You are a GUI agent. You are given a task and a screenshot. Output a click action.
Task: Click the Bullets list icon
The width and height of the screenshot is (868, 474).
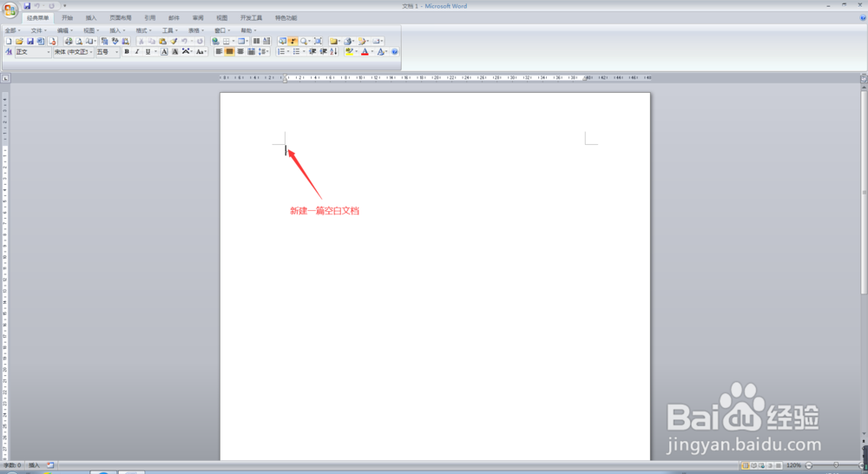click(x=296, y=51)
